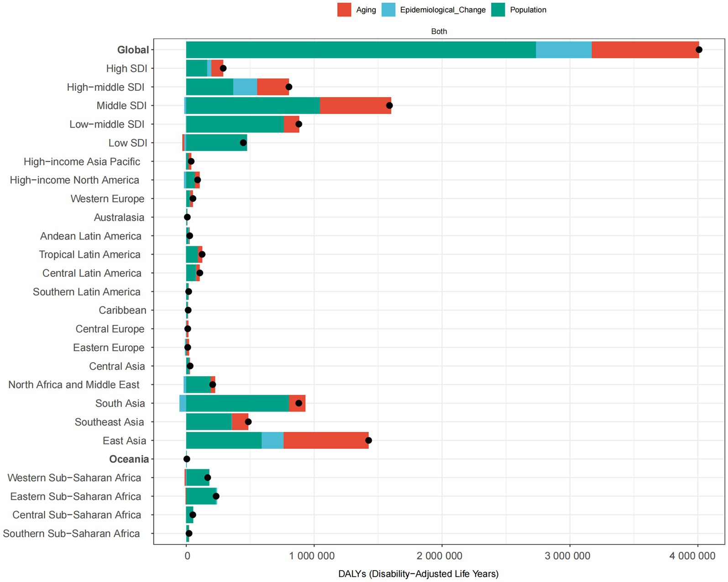
Task: Click the Low SDI green Population bar
Action: click(x=216, y=143)
